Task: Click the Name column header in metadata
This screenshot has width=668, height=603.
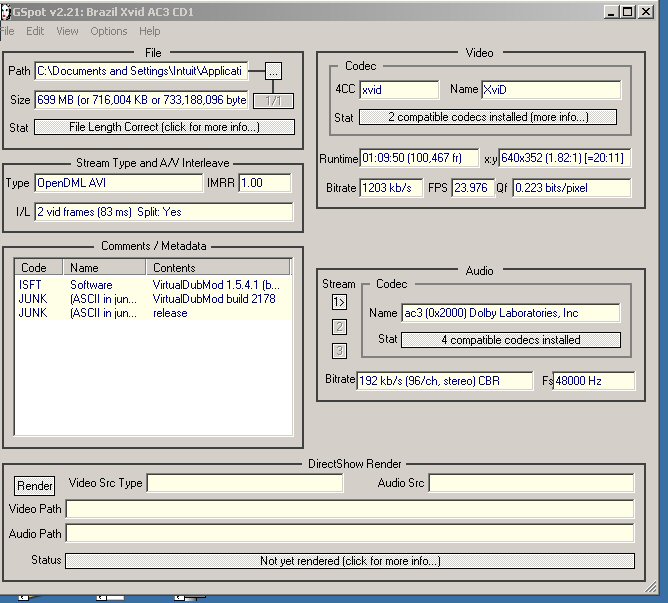Action: pyautogui.click(x=104, y=268)
